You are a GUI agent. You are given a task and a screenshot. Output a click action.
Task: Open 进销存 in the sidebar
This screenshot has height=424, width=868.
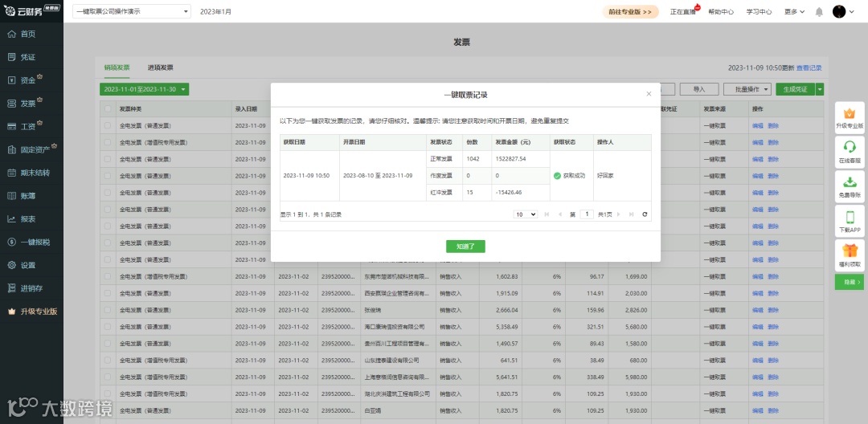point(31,288)
